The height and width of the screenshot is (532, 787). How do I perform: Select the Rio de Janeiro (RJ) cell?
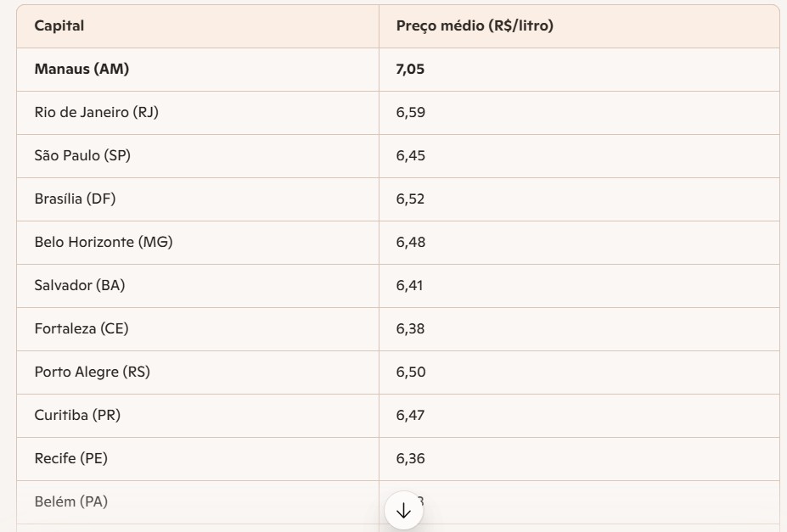[96, 113]
